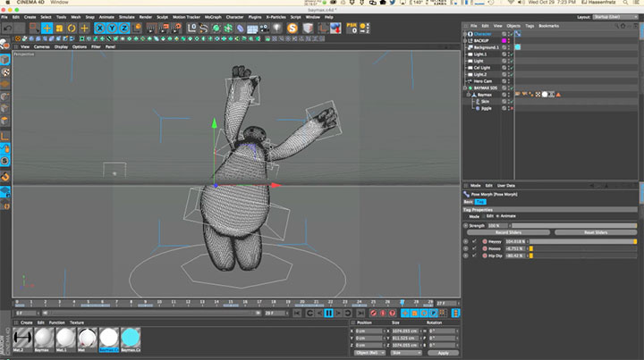The width and height of the screenshot is (644, 360).
Task: Toggle the Jiggle deformer enable mark
Action: (x=512, y=108)
